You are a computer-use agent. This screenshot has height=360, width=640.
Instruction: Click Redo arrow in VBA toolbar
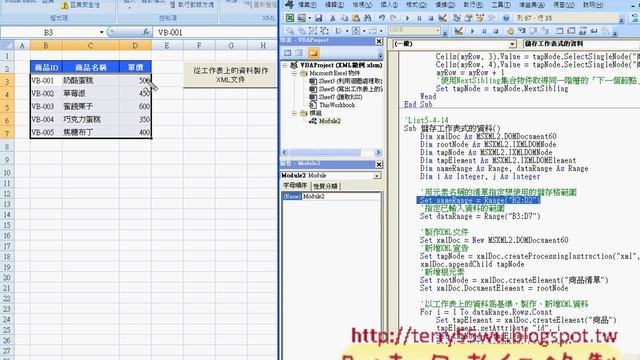pyautogui.click(x=393, y=18)
